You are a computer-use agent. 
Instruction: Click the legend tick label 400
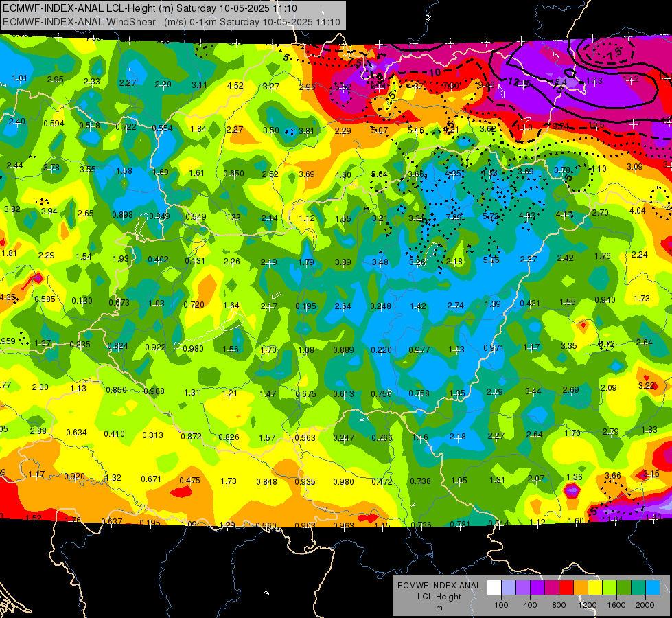530,605
